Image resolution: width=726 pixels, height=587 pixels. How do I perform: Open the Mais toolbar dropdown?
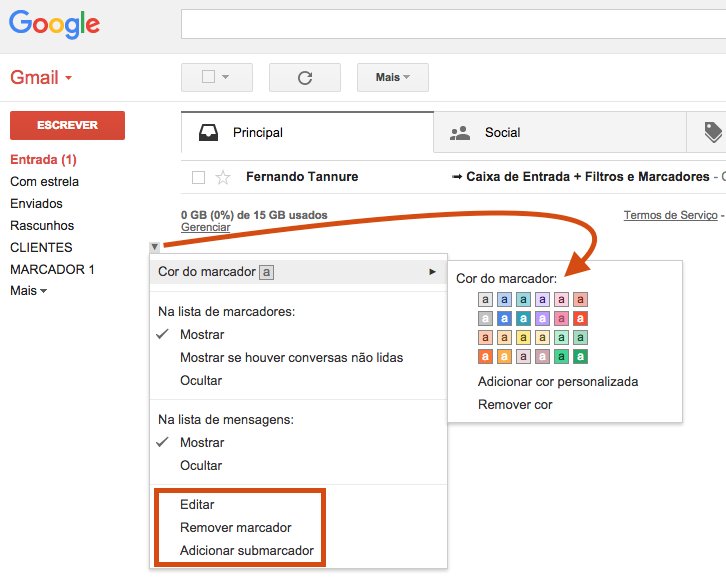[x=393, y=78]
